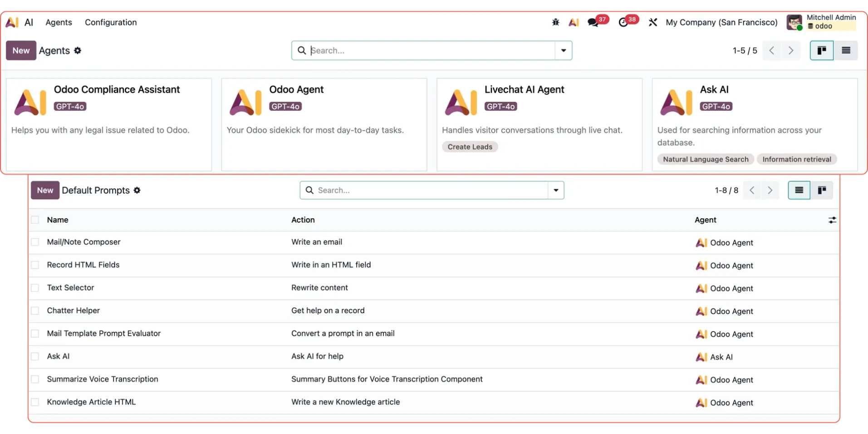
Task: Check the Ask AI row checkbox
Action: pos(35,356)
